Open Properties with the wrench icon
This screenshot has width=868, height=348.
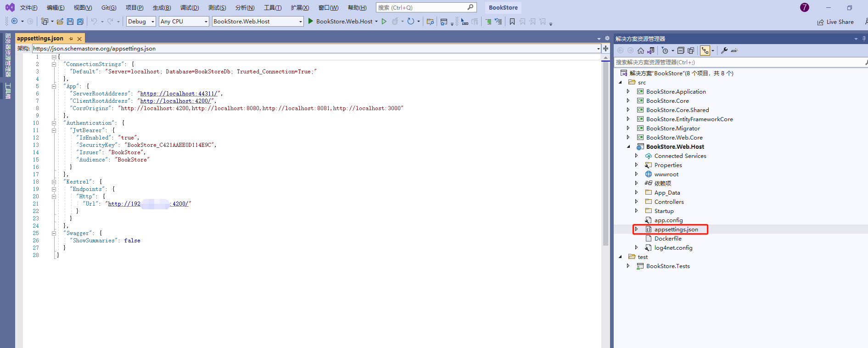tap(724, 51)
